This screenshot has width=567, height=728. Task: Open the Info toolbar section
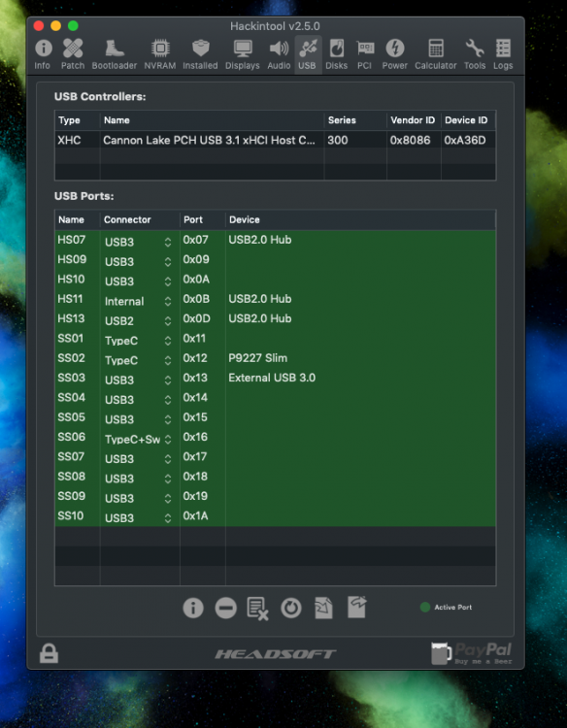pyautogui.click(x=43, y=54)
